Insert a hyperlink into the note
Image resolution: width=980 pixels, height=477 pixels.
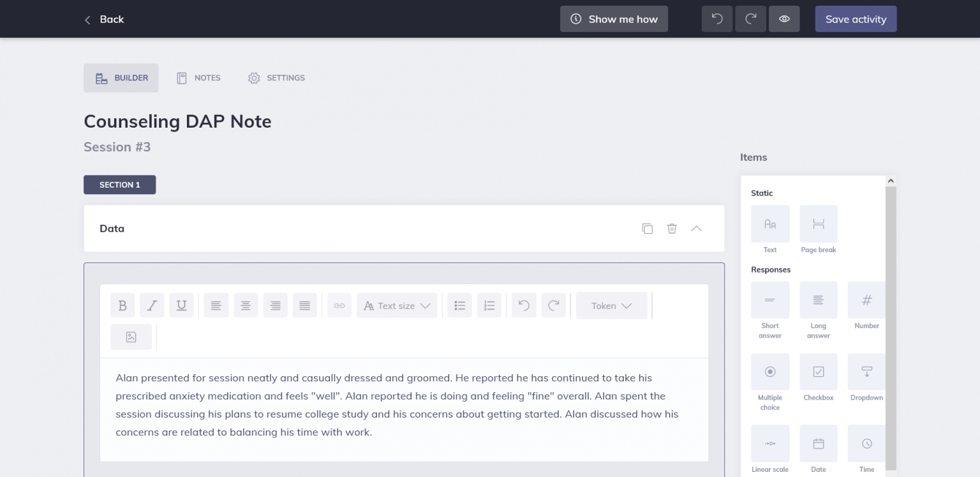(x=339, y=305)
